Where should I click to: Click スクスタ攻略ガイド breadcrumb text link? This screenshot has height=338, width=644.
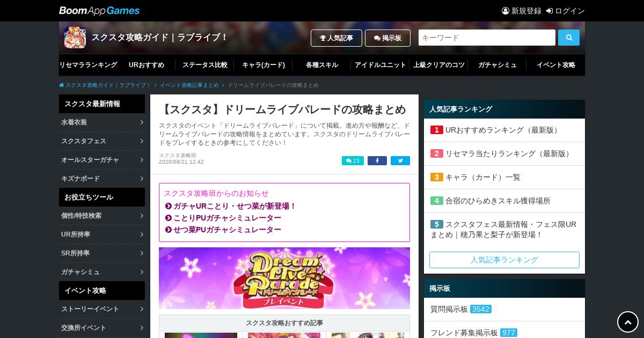click(x=108, y=85)
